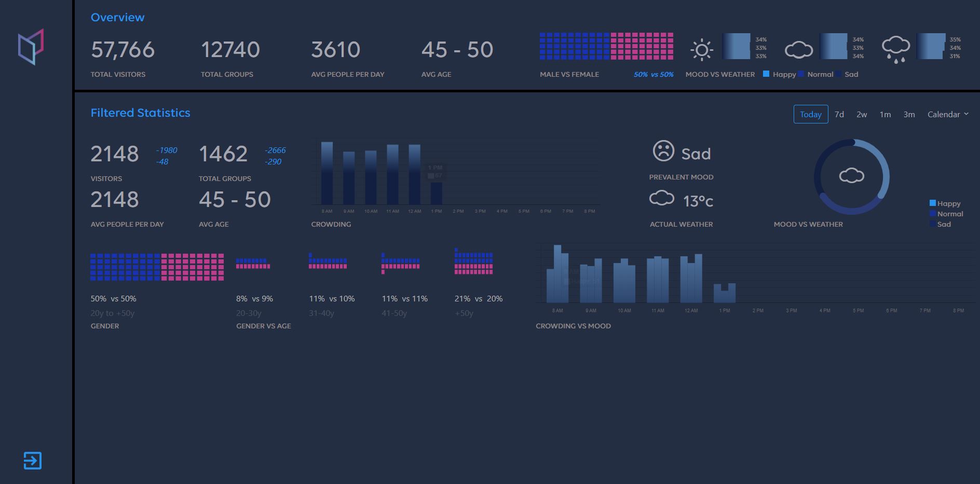Click the -290 groups delta
The width and height of the screenshot is (980, 484).
[x=273, y=162]
